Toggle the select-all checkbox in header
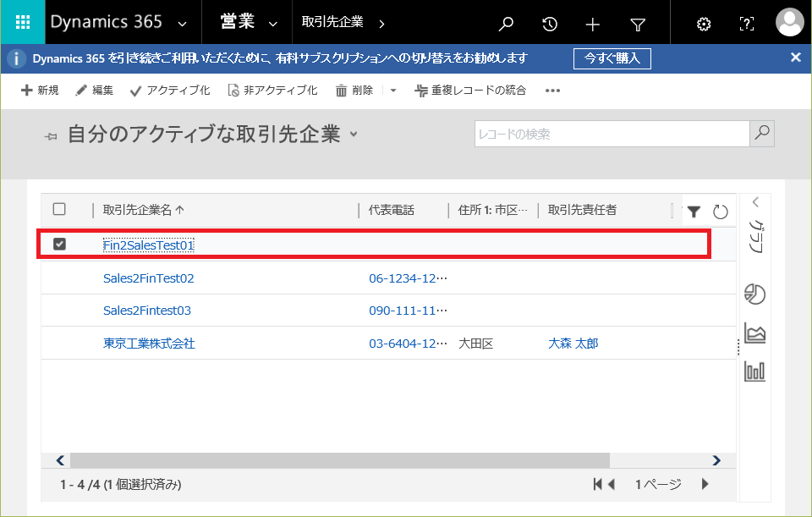 tap(59, 209)
